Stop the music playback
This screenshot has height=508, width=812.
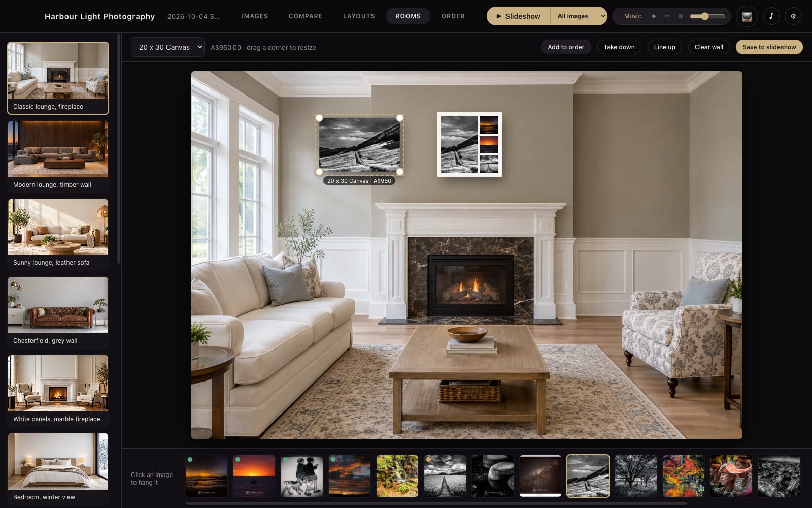click(x=681, y=16)
